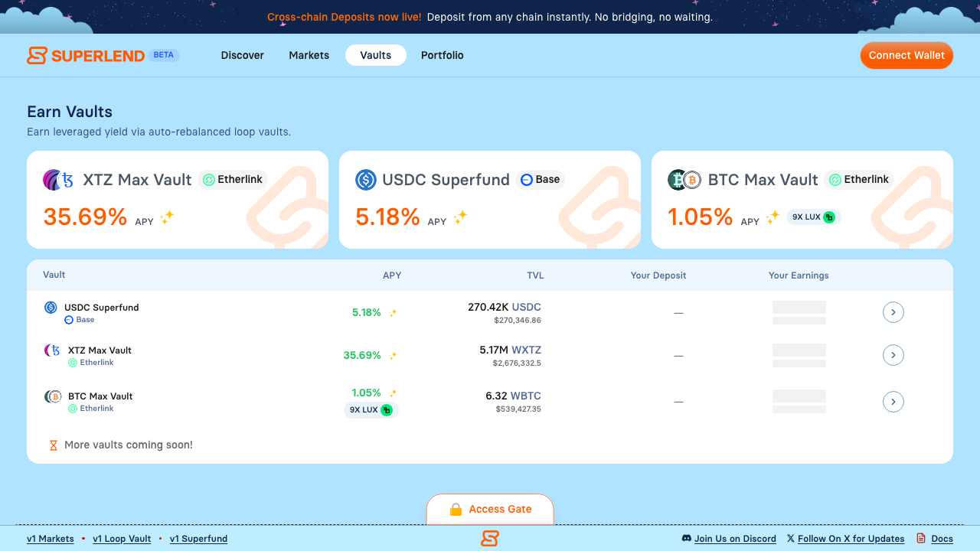This screenshot has width=980, height=551.
Task: Open the Discover tab
Action: pyautogui.click(x=243, y=55)
